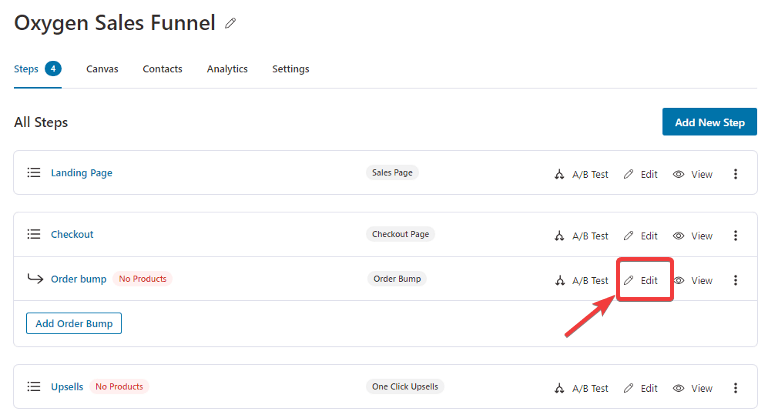Open the three-dot menu for Landing Page
768x418 pixels.
pyautogui.click(x=735, y=174)
